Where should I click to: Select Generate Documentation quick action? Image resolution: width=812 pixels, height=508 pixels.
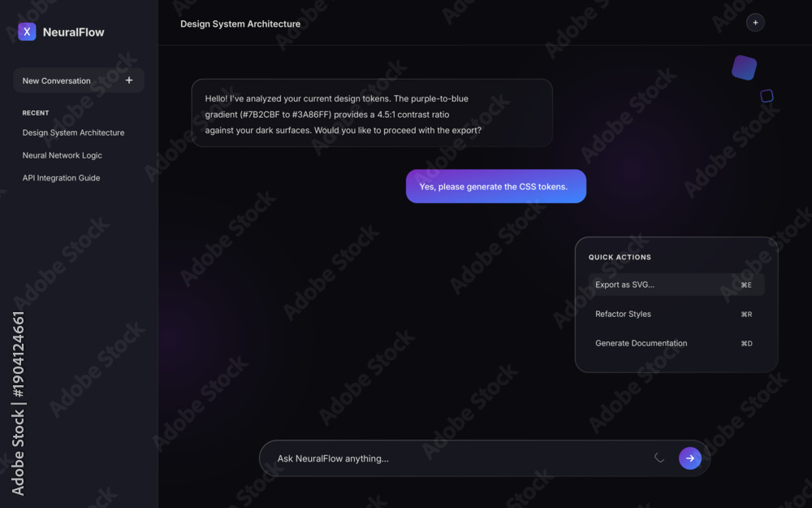[x=676, y=343]
